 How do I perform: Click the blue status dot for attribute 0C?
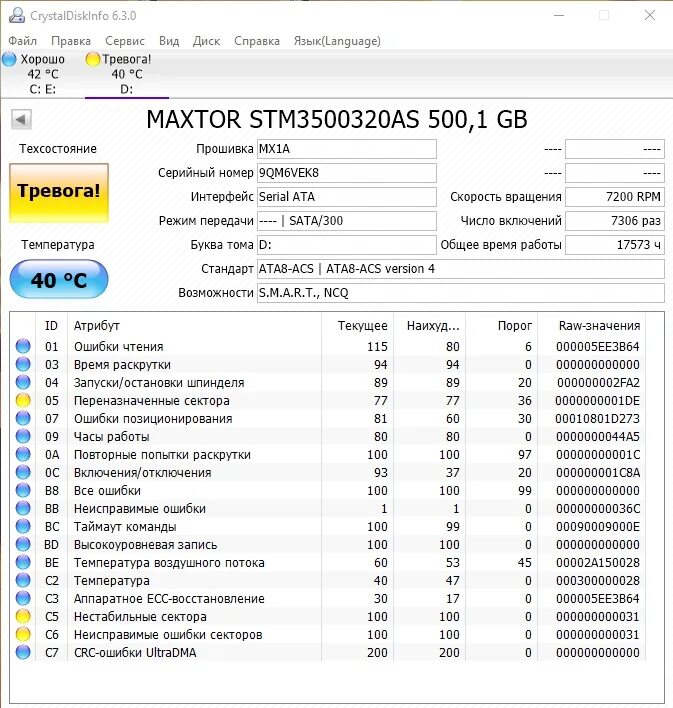(23, 472)
